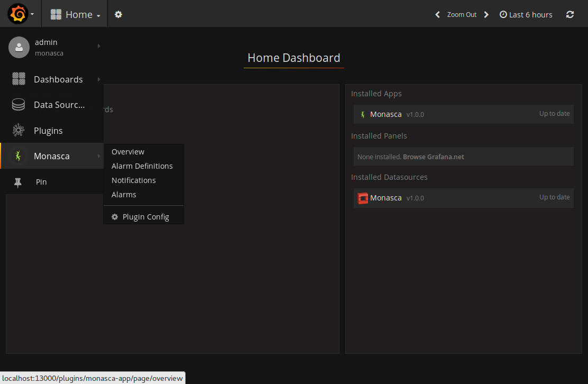Screen dimensions: 588x384
Task: Open Alarm Definitions submenu item
Action: coord(142,166)
